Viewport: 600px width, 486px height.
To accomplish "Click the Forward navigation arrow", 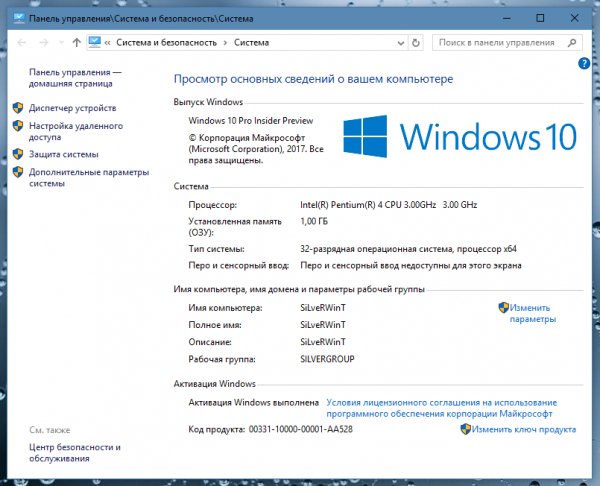I will coord(44,42).
